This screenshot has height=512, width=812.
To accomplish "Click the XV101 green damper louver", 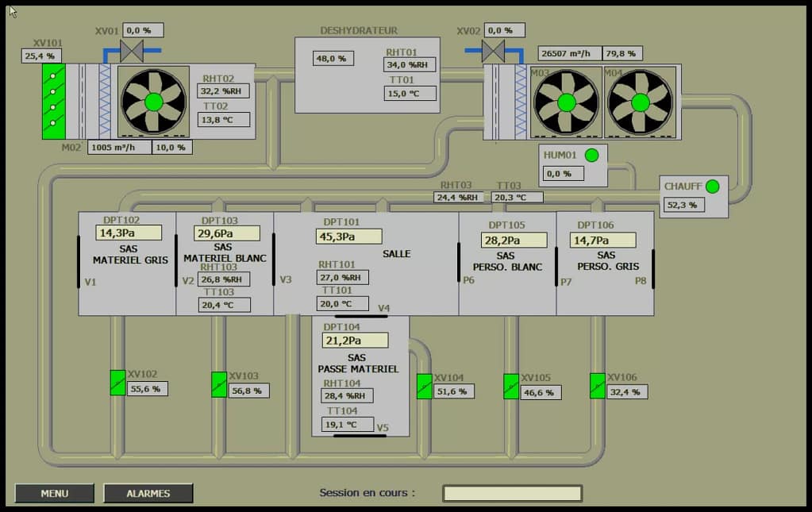I will (53, 102).
